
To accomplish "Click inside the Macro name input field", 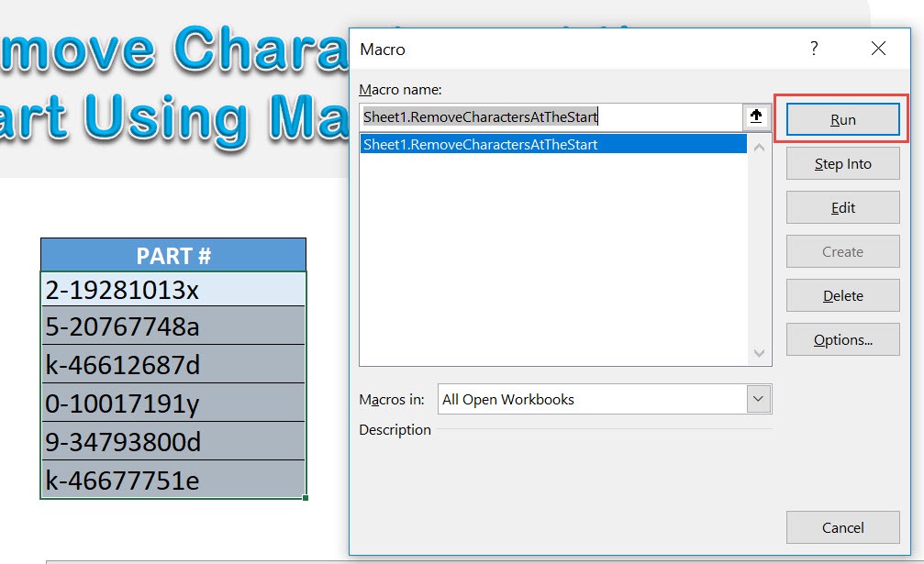I will click(551, 117).
